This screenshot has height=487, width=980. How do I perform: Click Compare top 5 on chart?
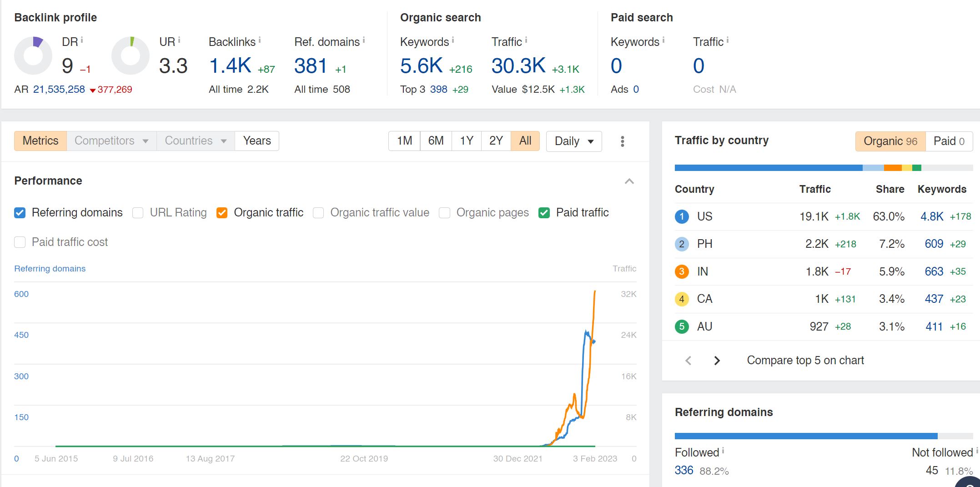[805, 361]
